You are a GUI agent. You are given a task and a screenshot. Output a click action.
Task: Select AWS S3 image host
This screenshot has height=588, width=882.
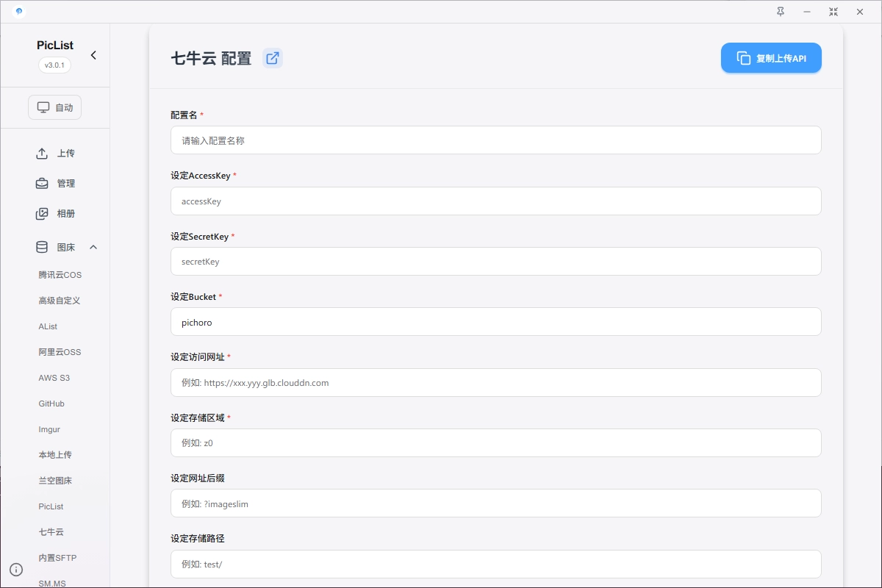(x=54, y=378)
